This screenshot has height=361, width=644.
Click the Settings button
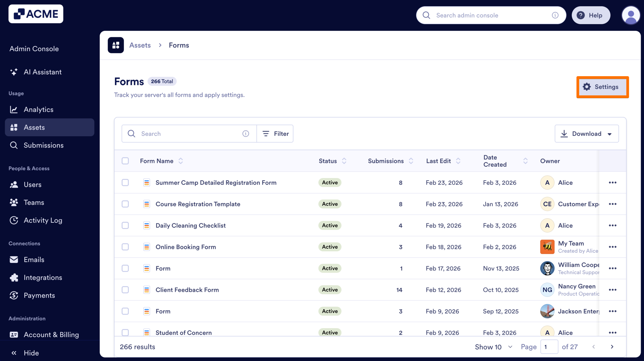click(x=602, y=87)
